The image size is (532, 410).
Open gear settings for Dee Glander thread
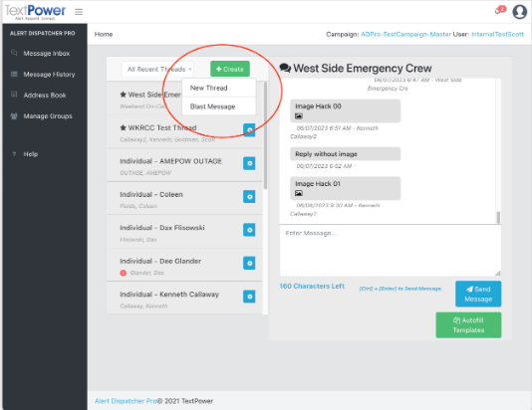click(249, 263)
